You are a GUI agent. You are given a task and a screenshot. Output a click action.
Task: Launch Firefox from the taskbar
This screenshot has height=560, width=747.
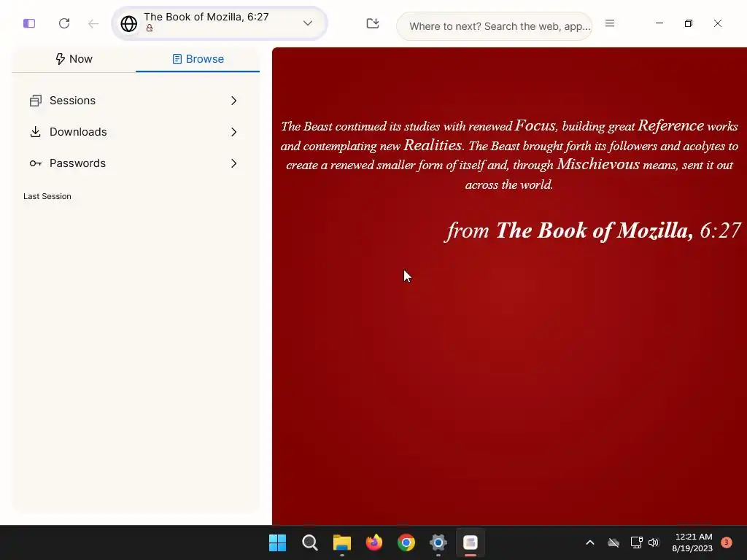[x=374, y=542]
